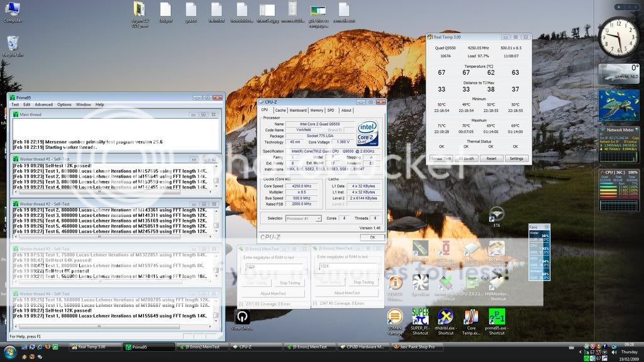Click the vertical scrollbar of Worker thread #2
Image resolution: width=644 pixels, height=362 pixels.
click(216, 221)
